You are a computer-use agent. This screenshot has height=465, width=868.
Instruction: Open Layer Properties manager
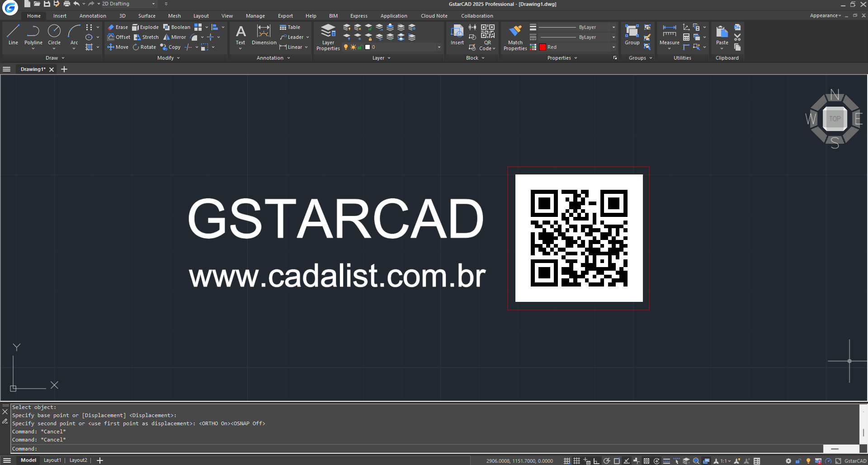coord(328,37)
